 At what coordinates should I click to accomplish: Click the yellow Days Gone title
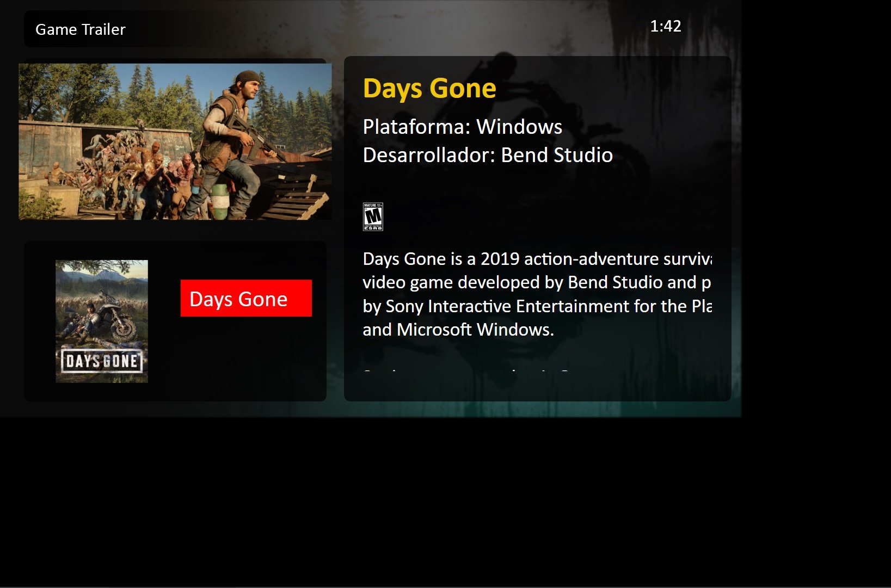tap(429, 88)
